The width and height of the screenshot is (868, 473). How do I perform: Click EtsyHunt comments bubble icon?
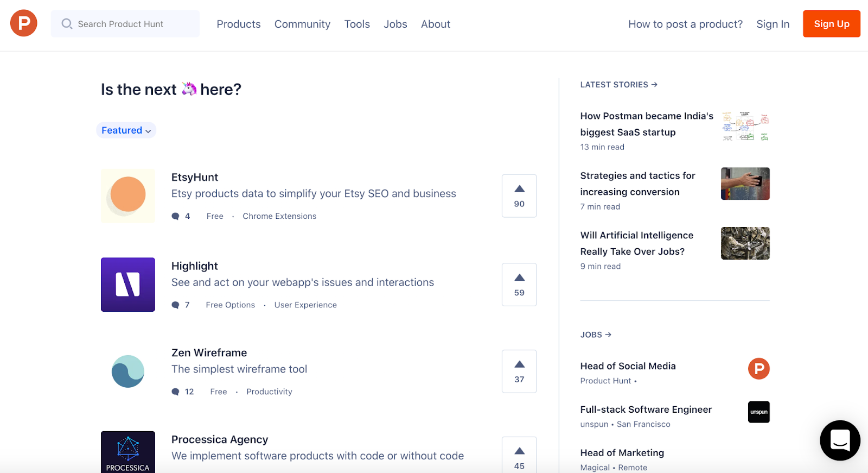tap(175, 216)
